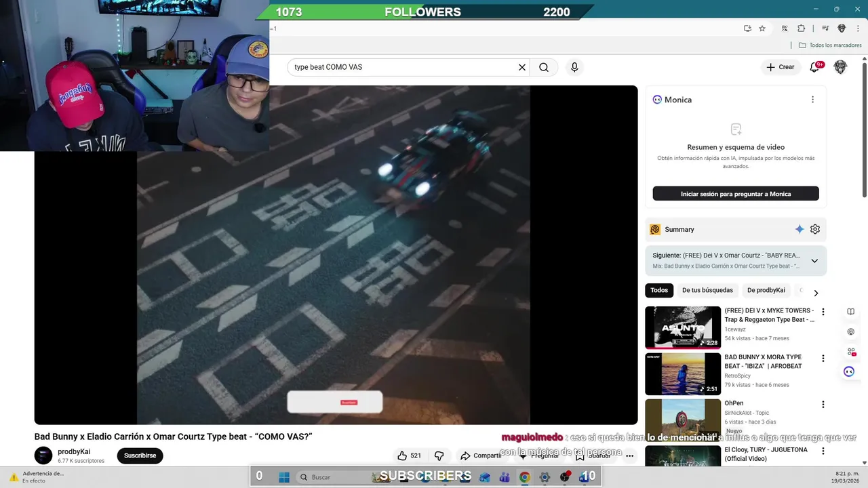Screen dimensions: 868x488
Task: Start voice search with the microphone icon
Action: (574, 67)
